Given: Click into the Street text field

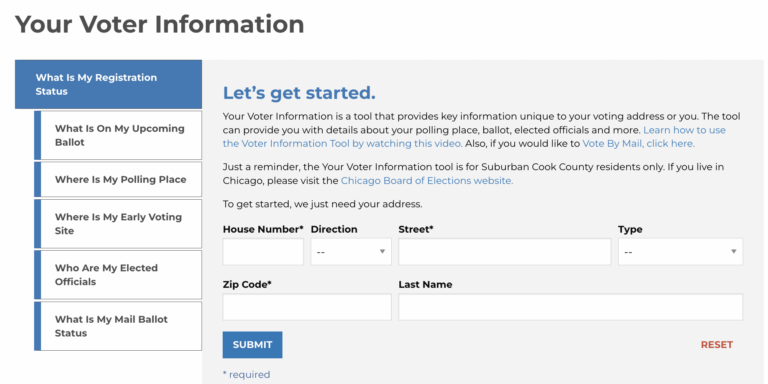Looking at the screenshot, I should tap(504, 252).
